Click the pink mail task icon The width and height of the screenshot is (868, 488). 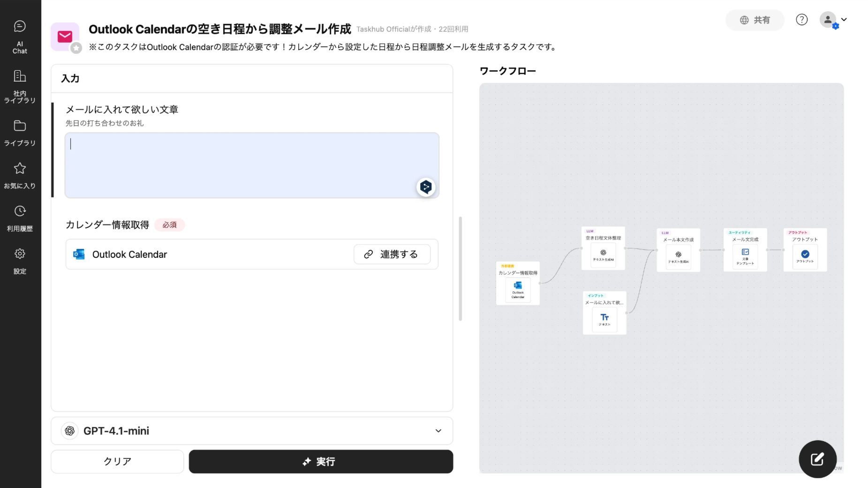point(65,37)
